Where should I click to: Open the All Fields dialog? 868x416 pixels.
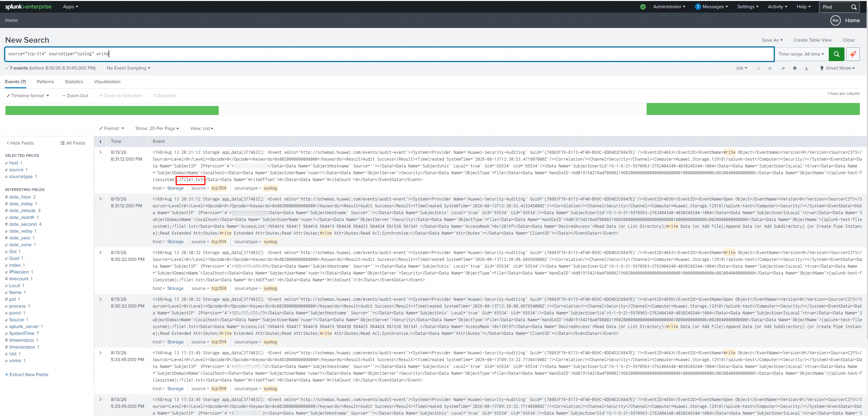coord(73,143)
